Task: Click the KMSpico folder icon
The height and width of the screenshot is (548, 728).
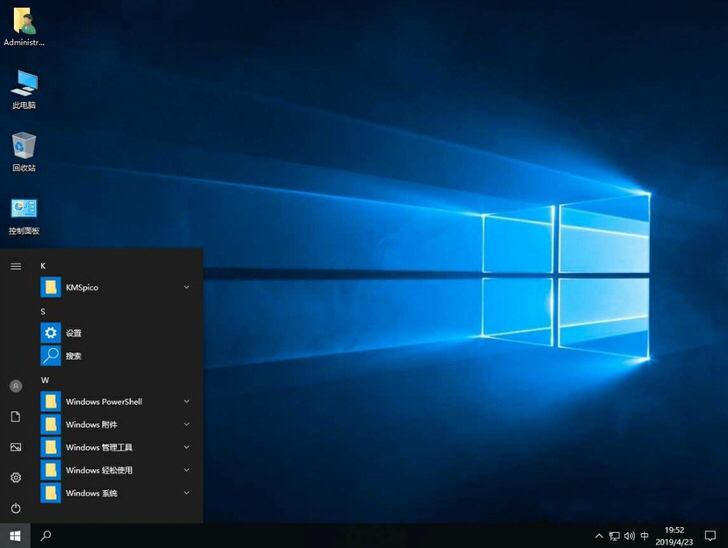Action: pyautogui.click(x=51, y=287)
